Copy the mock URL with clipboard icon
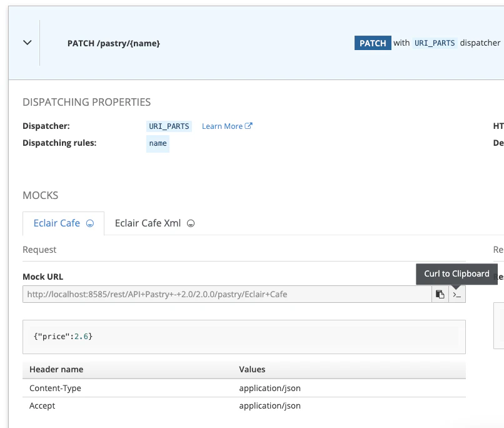The width and height of the screenshot is (504, 428). [440, 294]
